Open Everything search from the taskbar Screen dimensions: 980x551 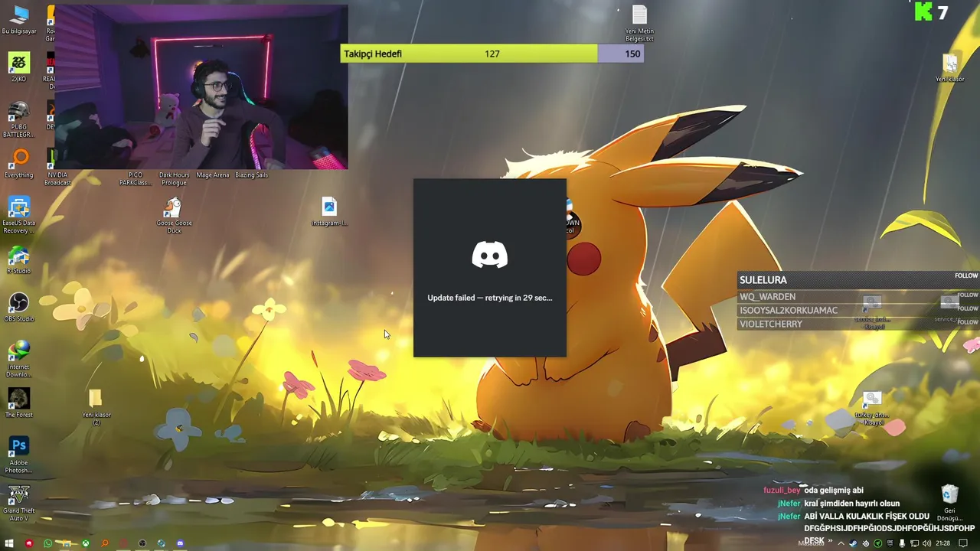tap(105, 543)
